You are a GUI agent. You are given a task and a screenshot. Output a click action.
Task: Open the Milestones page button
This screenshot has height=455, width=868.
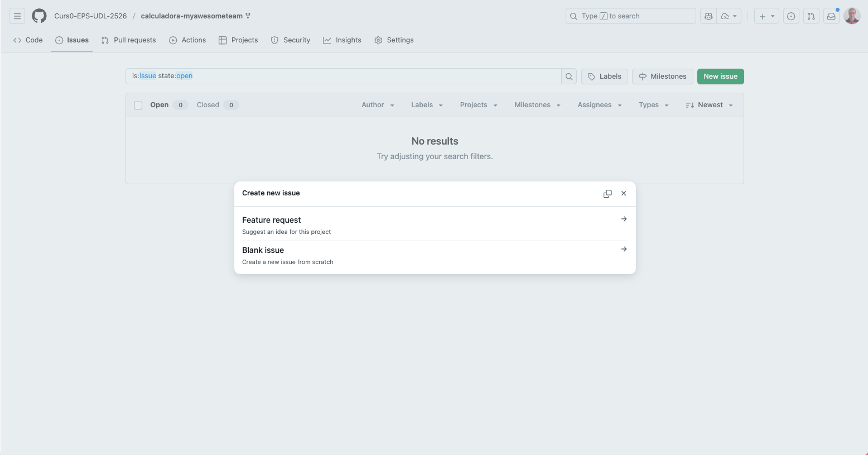coord(663,76)
